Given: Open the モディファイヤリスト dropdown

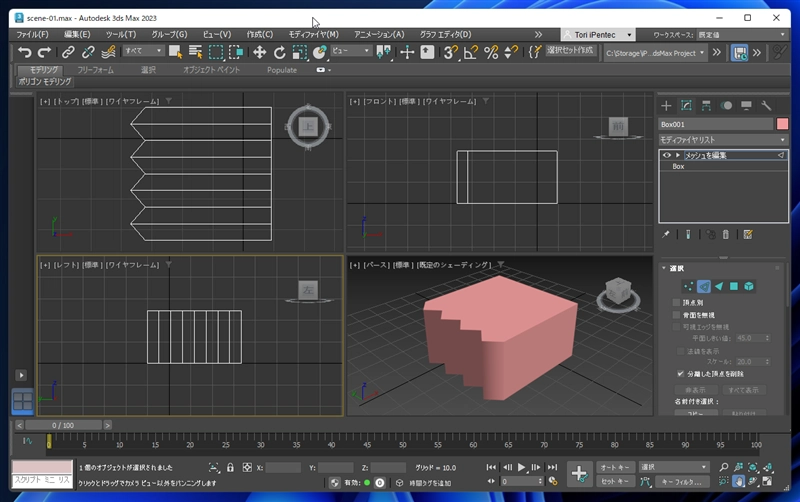Looking at the screenshot, I should pos(723,139).
